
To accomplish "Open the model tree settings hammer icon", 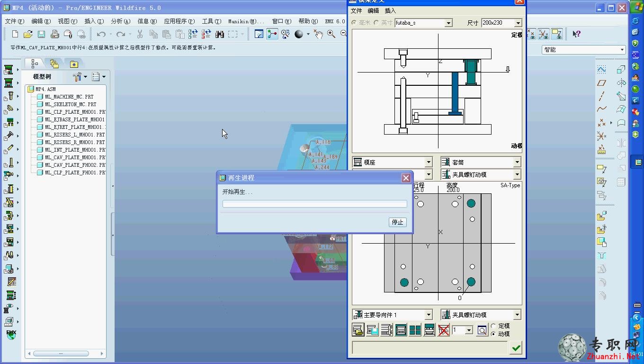I will pyautogui.click(x=77, y=77).
